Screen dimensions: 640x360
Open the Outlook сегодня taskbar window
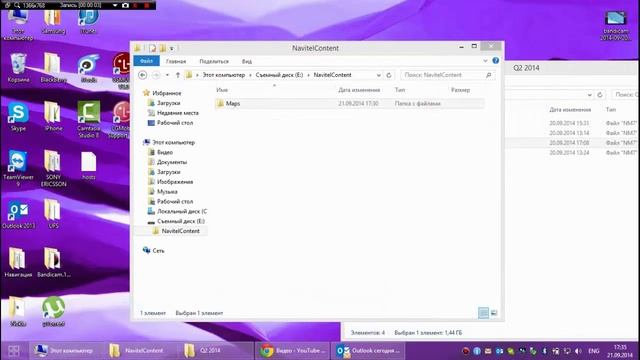[367, 351]
